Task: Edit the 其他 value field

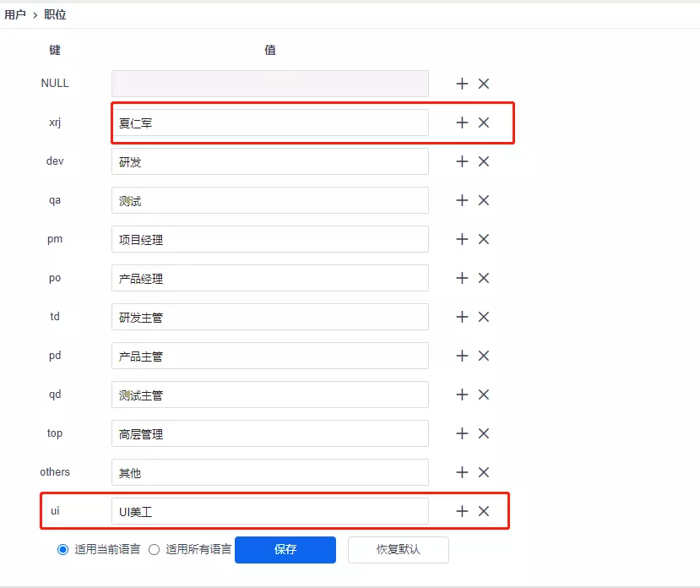Action: [x=270, y=472]
